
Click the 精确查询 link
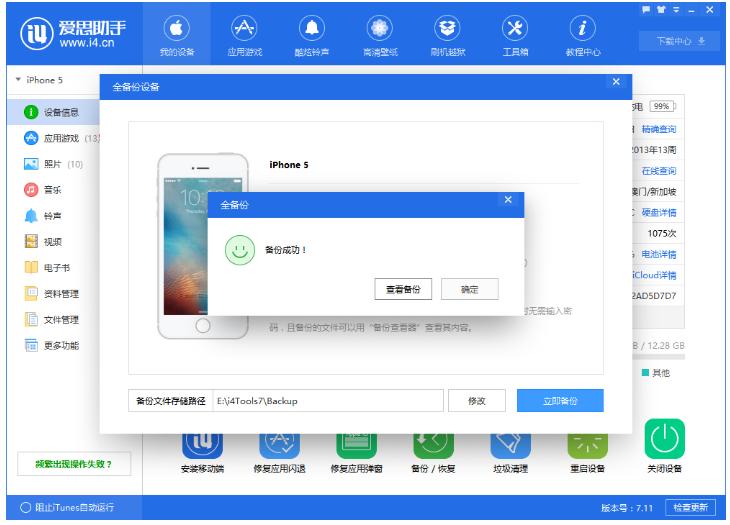(659, 129)
